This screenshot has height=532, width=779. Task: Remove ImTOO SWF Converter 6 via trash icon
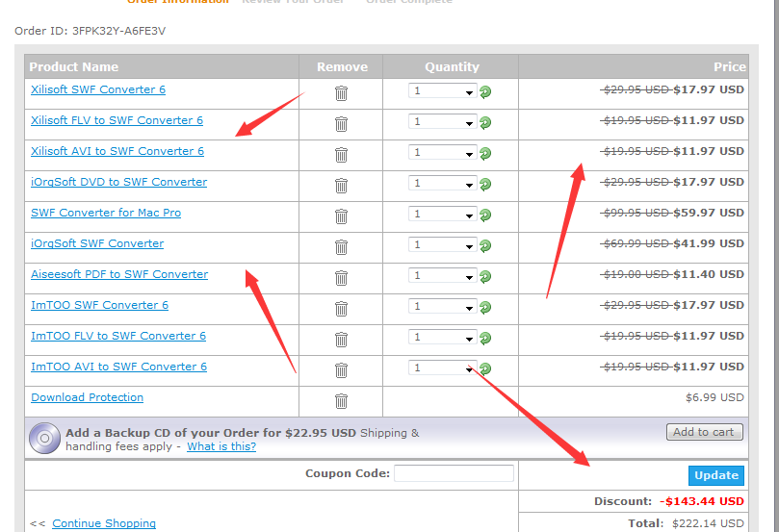[341, 308]
